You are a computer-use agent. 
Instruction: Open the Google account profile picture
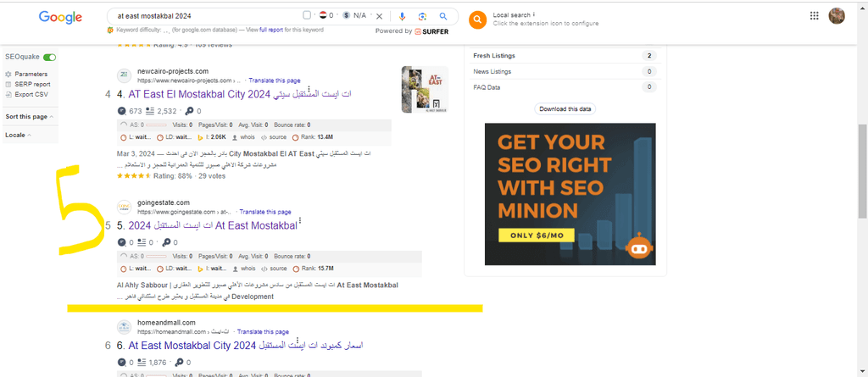[x=837, y=16]
